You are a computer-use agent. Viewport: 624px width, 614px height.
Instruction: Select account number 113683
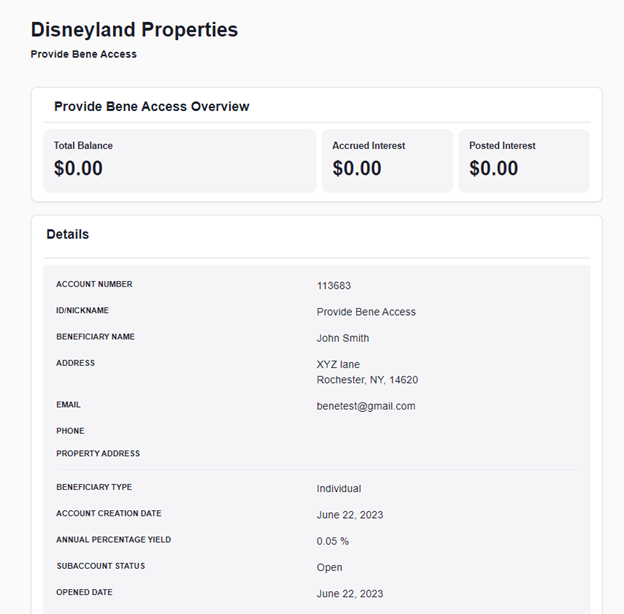(333, 286)
